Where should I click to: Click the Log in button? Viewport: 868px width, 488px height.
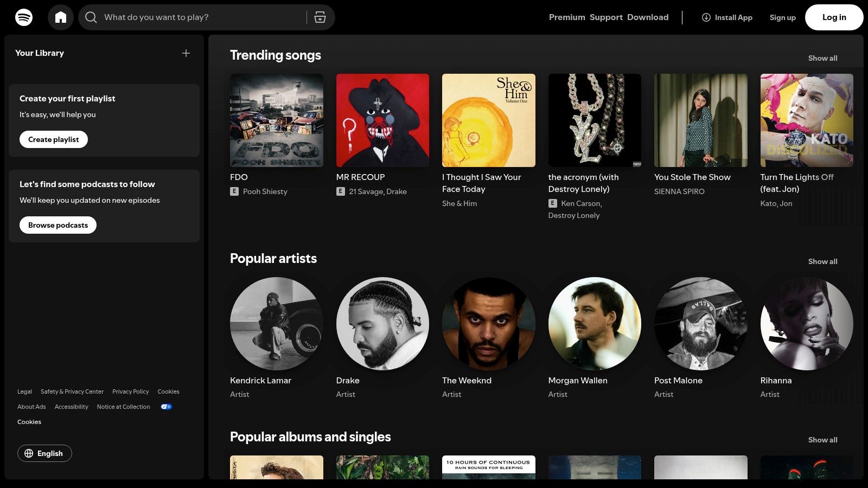click(834, 17)
